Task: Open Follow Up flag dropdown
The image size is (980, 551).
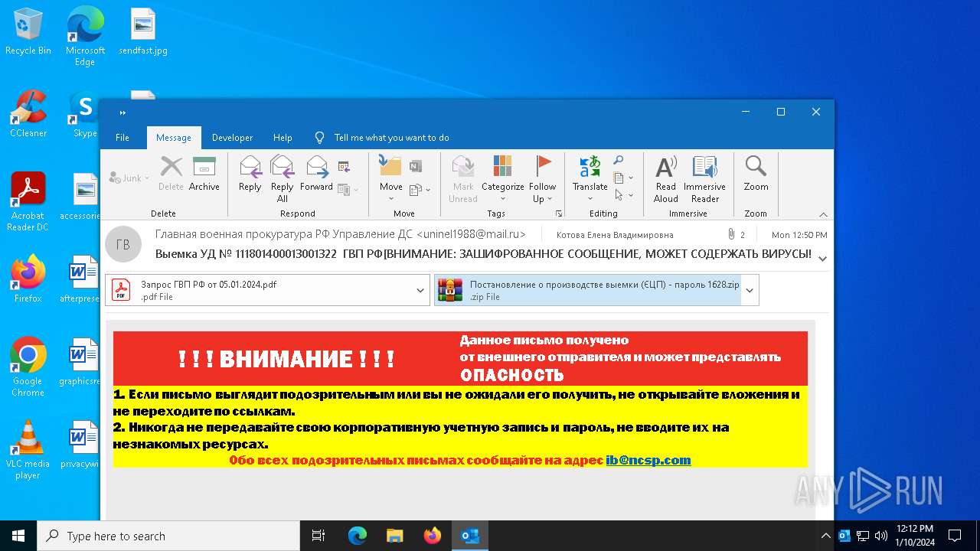Action: click(x=542, y=179)
